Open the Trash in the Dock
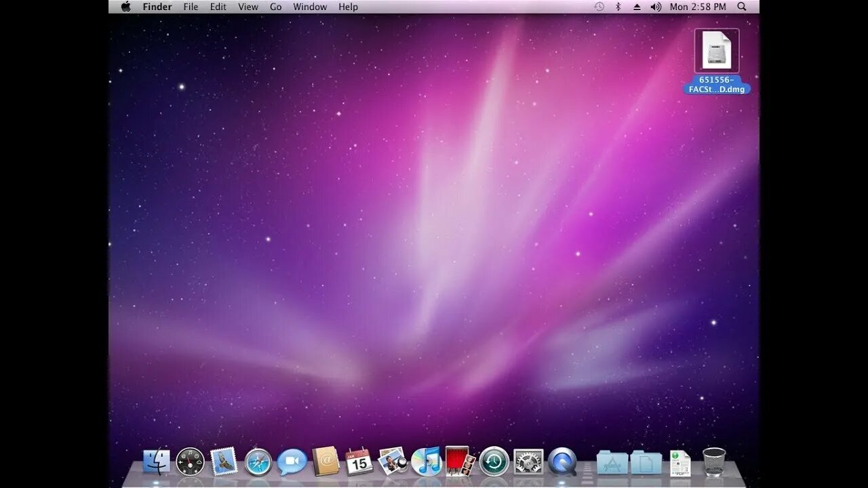The image size is (868, 488). (714, 462)
